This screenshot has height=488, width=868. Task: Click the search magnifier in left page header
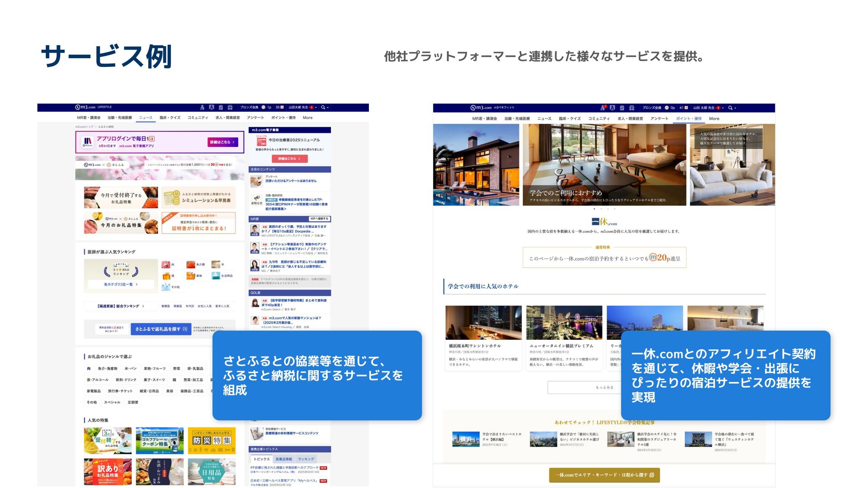[x=323, y=108]
